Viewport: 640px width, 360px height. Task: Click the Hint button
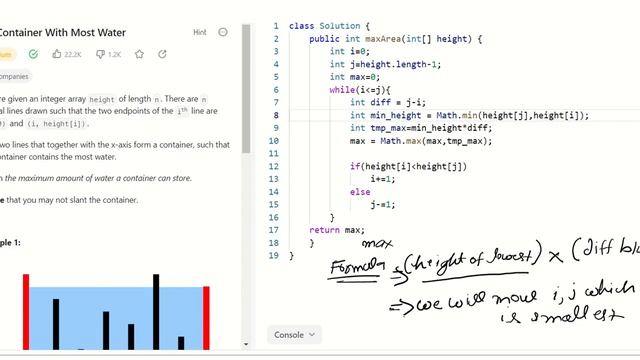pos(200,32)
